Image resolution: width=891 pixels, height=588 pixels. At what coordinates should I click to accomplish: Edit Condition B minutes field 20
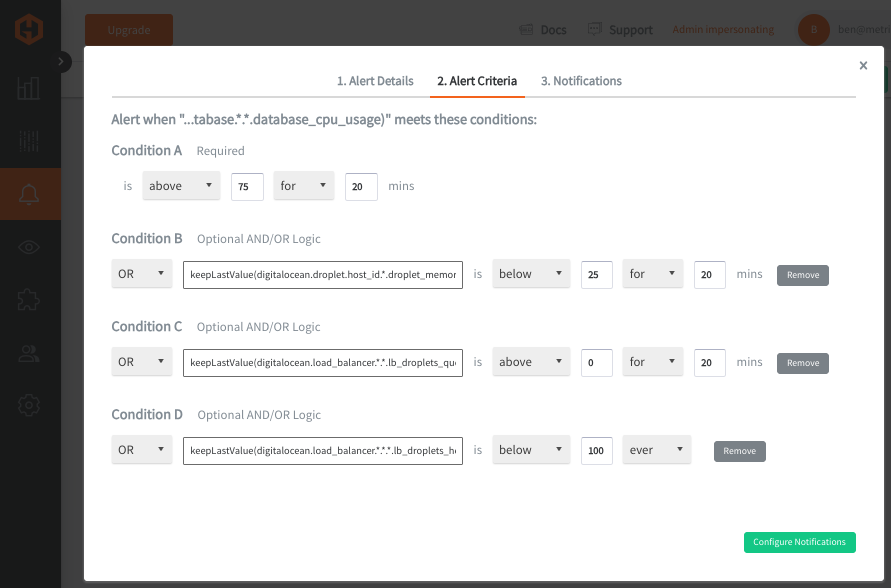pos(710,274)
